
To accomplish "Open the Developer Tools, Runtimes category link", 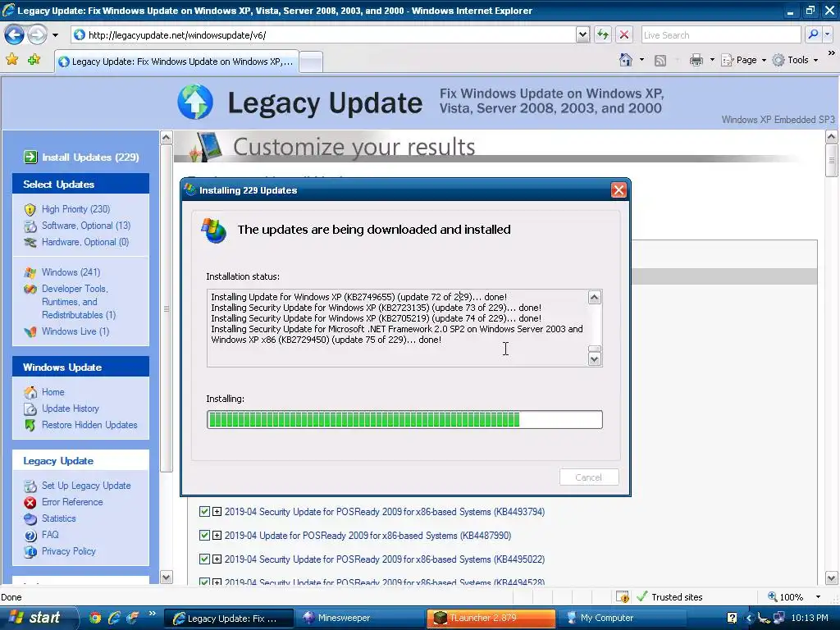I will (79, 302).
